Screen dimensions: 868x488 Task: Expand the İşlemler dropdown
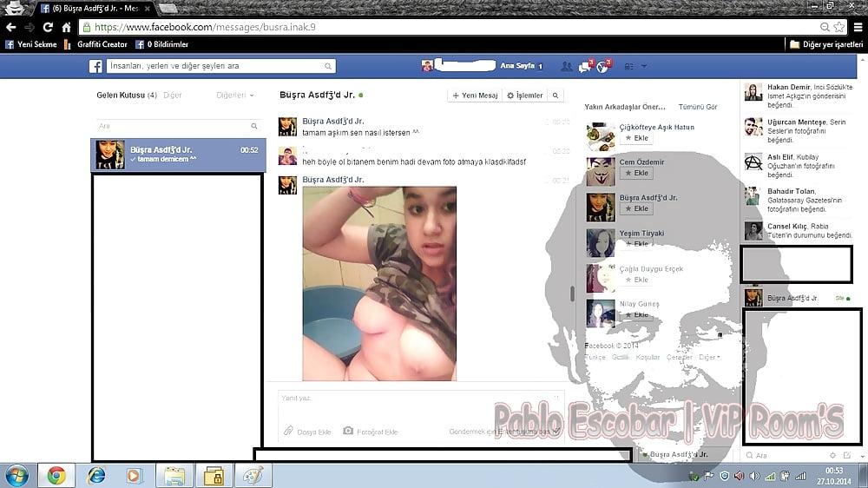tap(524, 96)
